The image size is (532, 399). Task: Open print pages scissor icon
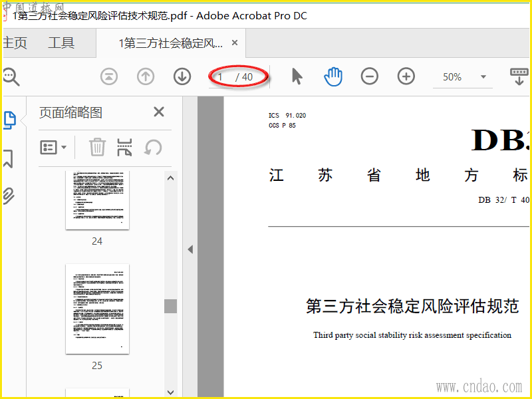[124, 147]
